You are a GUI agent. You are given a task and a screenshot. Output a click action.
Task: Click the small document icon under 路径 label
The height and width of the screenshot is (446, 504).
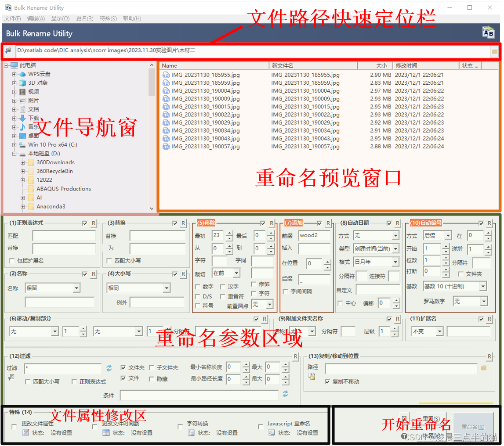312,376
